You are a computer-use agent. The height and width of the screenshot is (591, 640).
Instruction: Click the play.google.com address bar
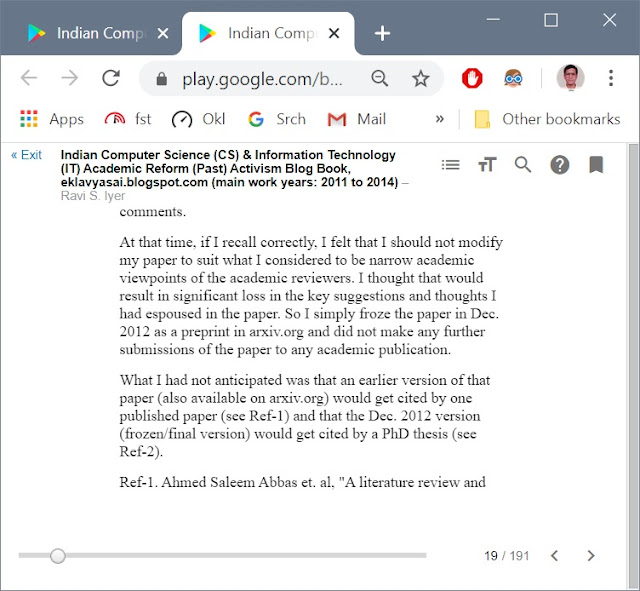click(x=262, y=79)
